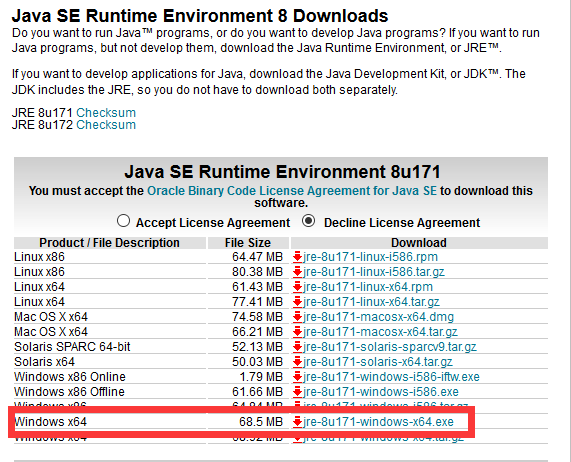Click the File Size column header

[x=248, y=243]
